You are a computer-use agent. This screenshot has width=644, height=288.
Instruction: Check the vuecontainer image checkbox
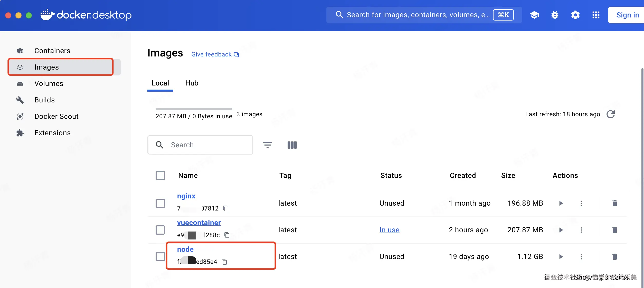click(160, 230)
